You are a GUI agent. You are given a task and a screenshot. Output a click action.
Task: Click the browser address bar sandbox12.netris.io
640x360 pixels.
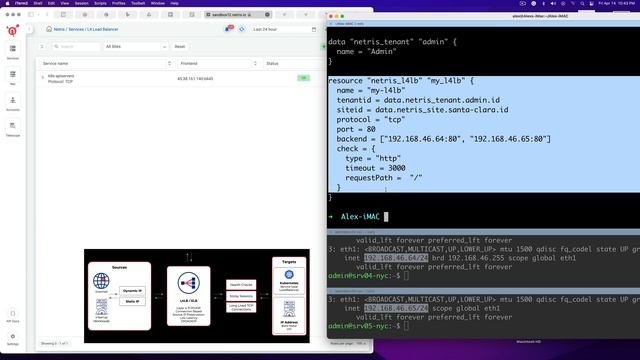click(x=237, y=14)
